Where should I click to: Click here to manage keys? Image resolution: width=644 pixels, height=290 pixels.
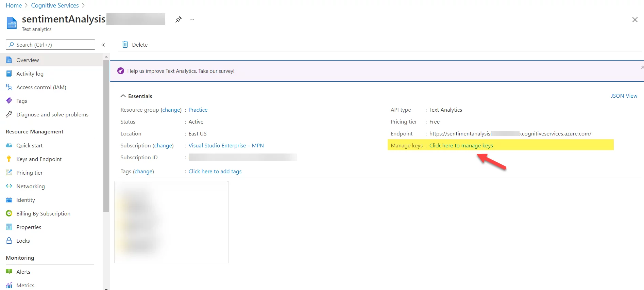(x=461, y=145)
